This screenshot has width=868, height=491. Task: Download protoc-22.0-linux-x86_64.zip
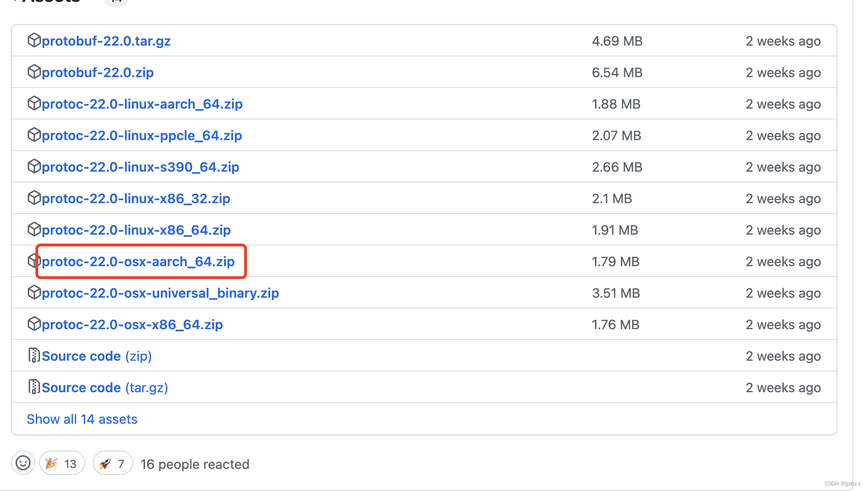(x=136, y=230)
